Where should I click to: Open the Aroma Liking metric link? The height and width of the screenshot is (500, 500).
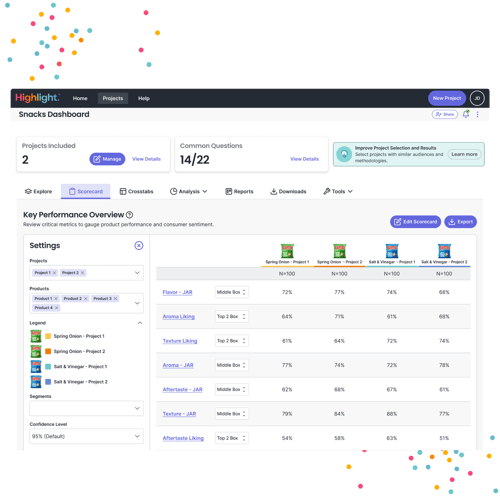[x=179, y=317]
